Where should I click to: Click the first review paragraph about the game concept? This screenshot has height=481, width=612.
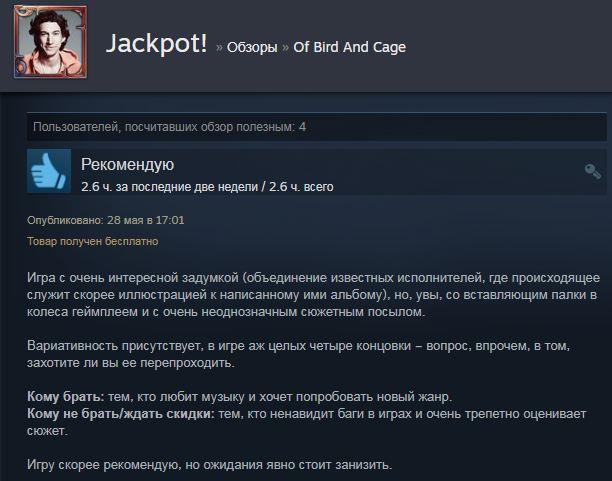[x=313, y=295]
